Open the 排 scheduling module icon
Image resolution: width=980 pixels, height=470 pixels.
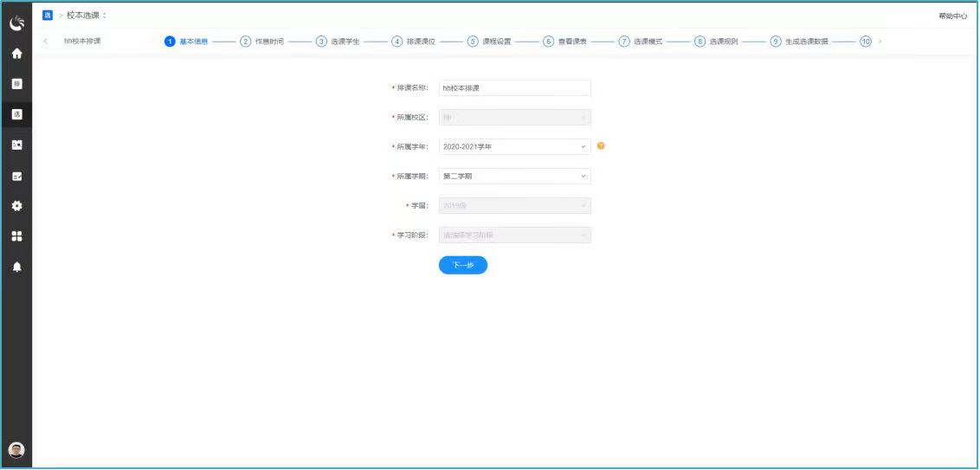16,84
